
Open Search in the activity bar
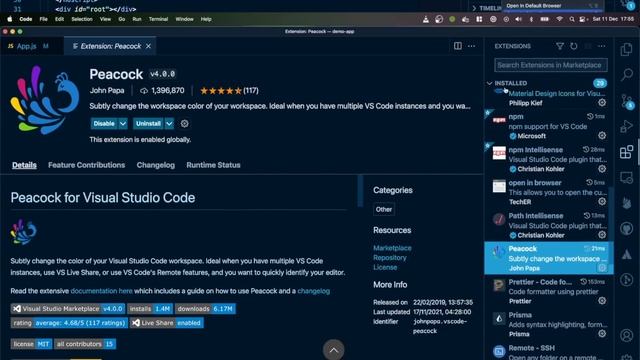coord(627,74)
